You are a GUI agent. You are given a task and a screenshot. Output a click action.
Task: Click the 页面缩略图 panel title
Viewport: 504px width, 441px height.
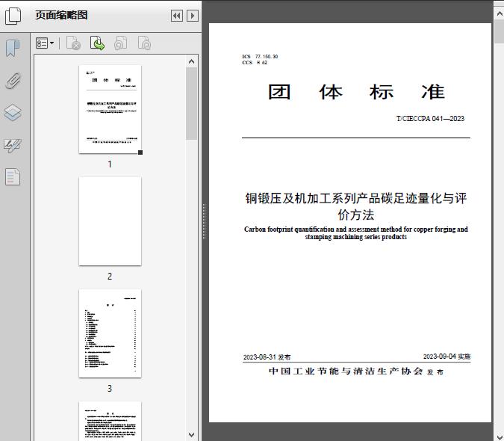pyautogui.click(x=61, y=15)
